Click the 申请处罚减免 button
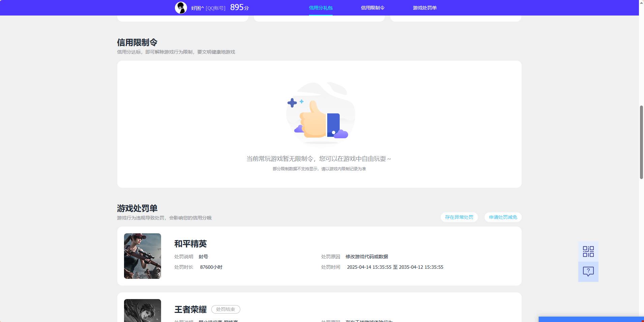 (x=503, y=217)
